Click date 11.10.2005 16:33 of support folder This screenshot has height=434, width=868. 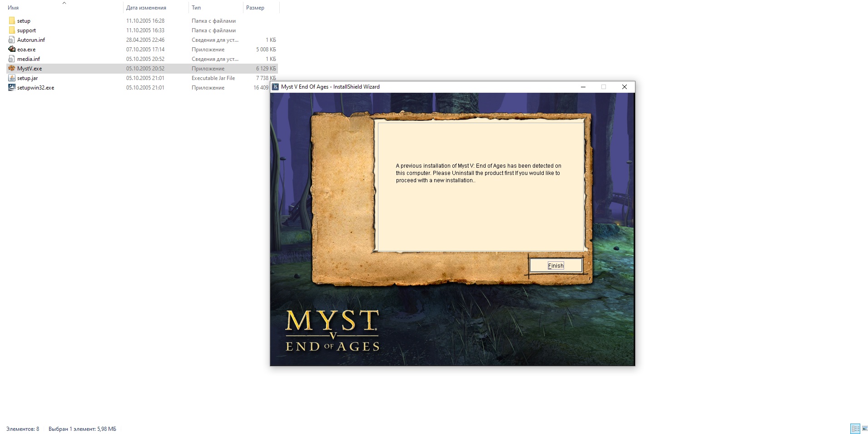(x=145, y=30)
